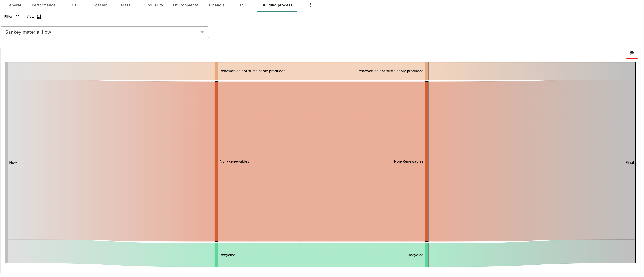Click the right 'Non-Renewables' label
This screenshot has height=277, width=644.
408,162
